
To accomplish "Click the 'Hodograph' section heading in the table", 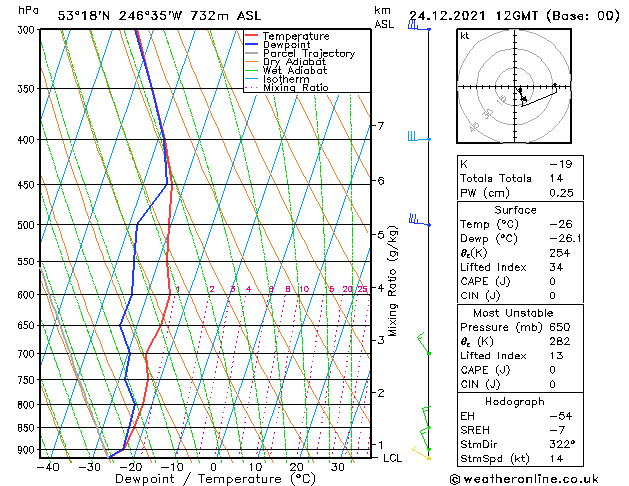I will coord(515,401).
